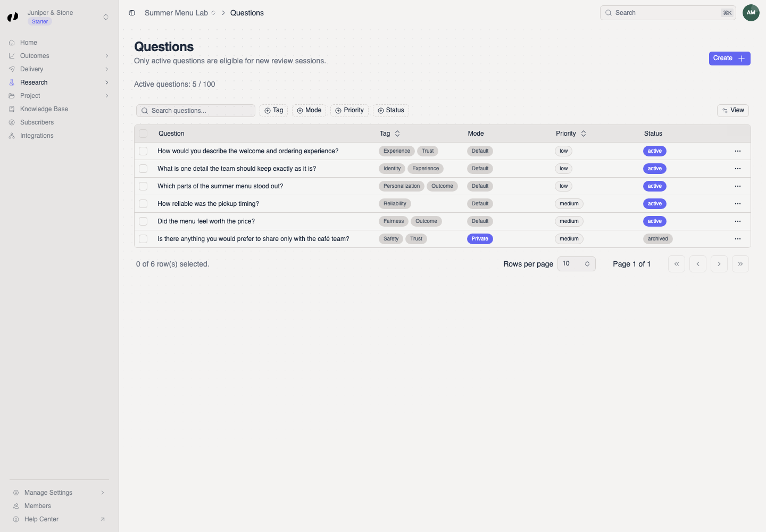
Task: Sort the table by Tag column
Action: [x=390, y=134]
